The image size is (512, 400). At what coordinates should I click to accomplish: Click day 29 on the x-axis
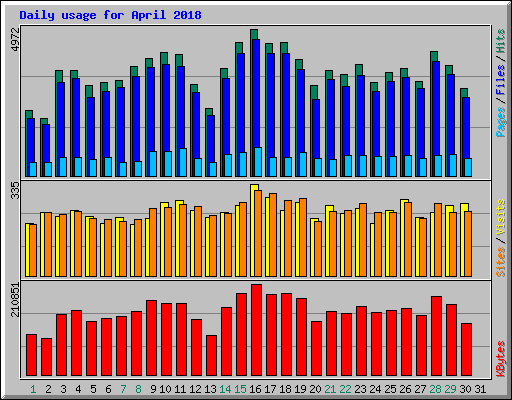[450, 389]
